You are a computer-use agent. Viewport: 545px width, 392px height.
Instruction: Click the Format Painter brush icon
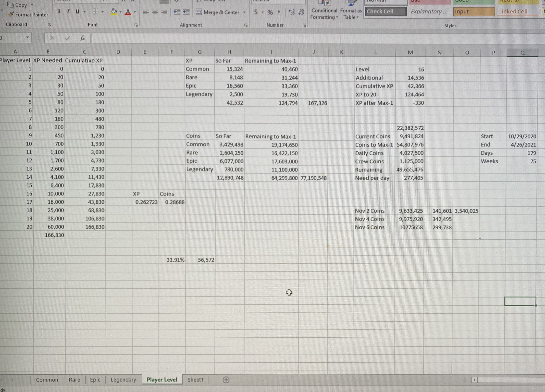click(x=11, y=14)
